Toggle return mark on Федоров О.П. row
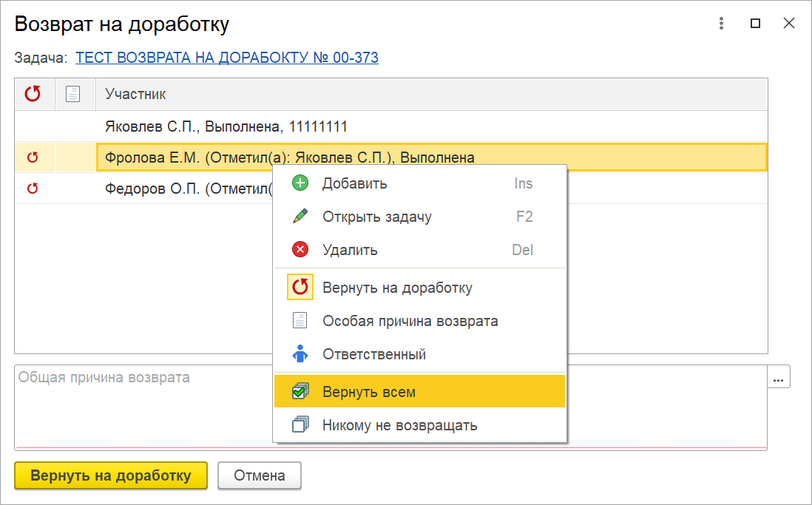Screen dimensions: 812x505 point(33,189)
